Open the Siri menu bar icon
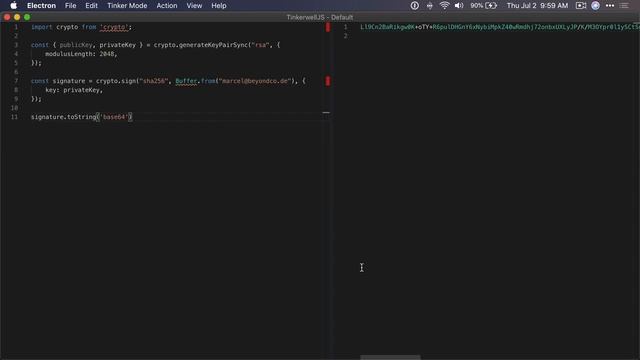640x360 pixels. coord(596,6)
